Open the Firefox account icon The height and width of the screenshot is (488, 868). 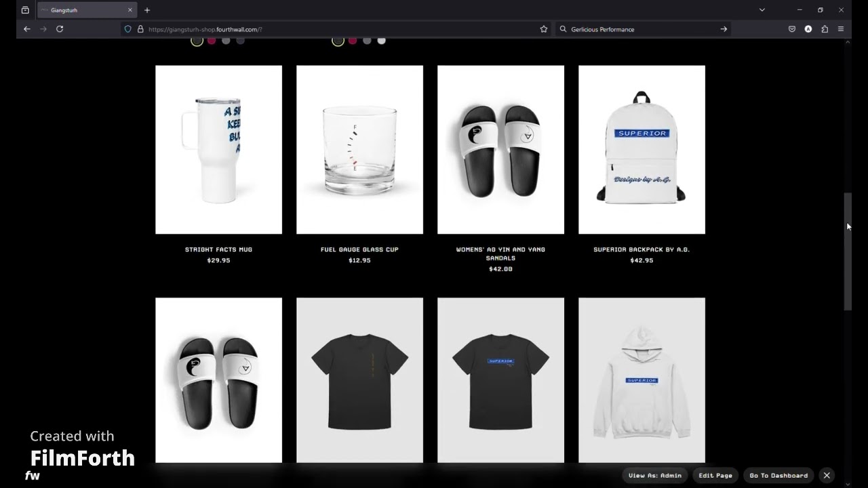pyautogui.click(x=808, y=29)
